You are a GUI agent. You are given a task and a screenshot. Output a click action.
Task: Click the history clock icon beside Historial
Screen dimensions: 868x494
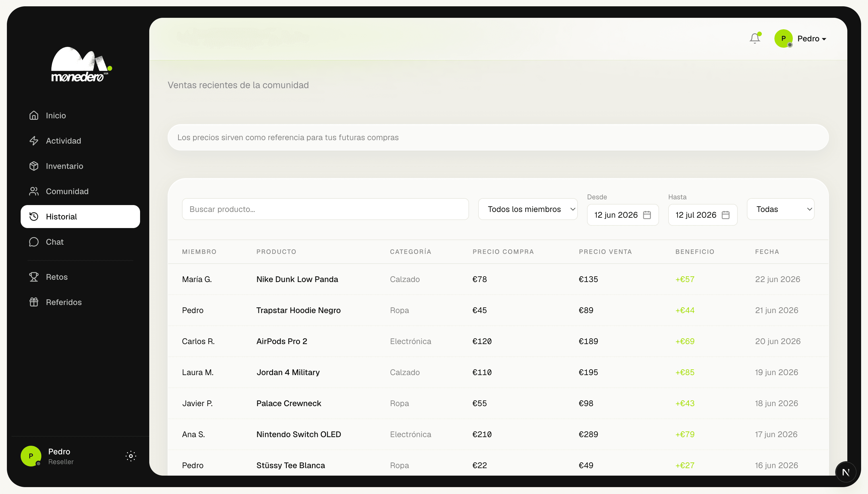(x=34, y=217)
